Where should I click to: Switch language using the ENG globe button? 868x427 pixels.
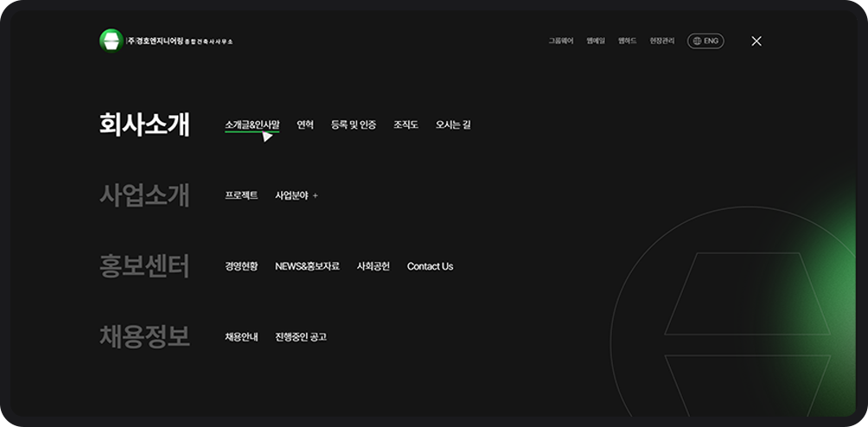click(x=705, y=41)
